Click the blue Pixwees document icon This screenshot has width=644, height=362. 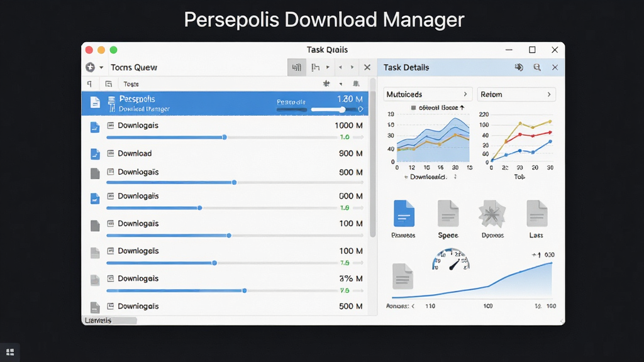pos(404,214)
